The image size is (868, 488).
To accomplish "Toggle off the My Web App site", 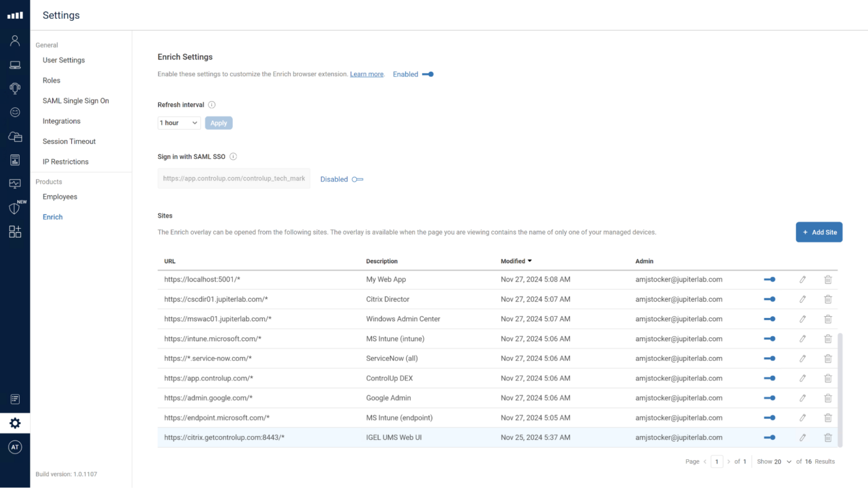I will (x=770, y=279).
